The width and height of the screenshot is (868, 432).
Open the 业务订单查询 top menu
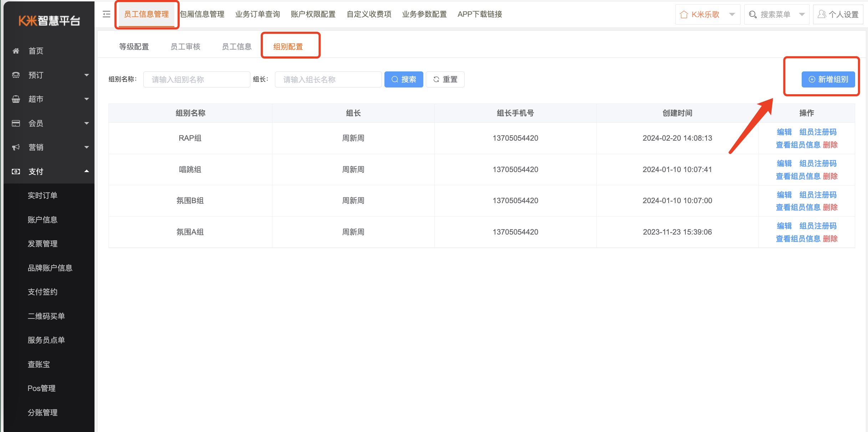257,14
